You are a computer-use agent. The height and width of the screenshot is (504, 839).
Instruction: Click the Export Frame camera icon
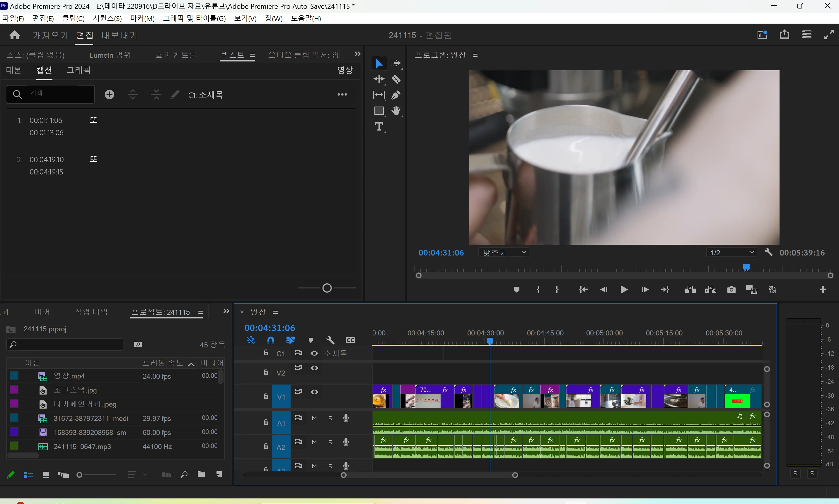click(731, 290)
